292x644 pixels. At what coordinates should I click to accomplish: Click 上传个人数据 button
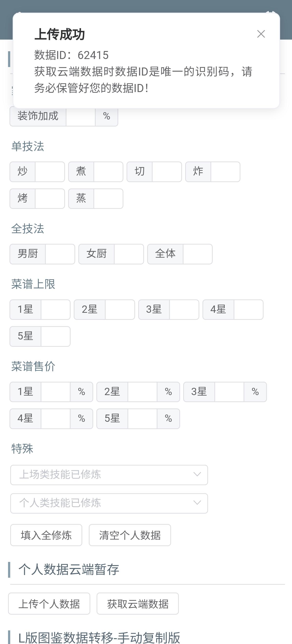pyautogui.click(x=49, y=604)
